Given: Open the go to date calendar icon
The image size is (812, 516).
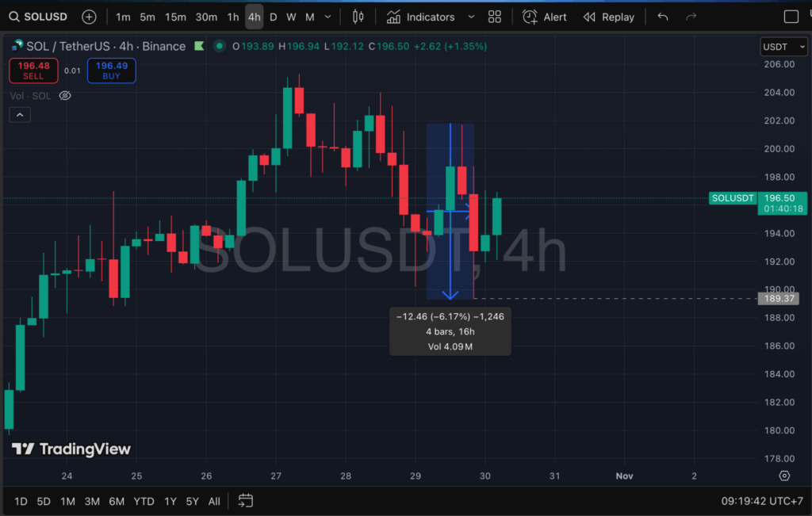Looking at the screenshot, I should [x=246, y=501].
